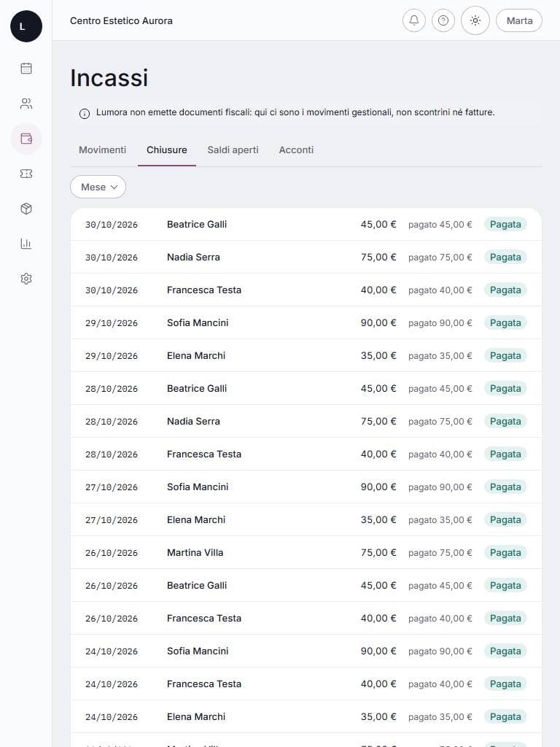Select the wallet payments icon in sidebar

pyautogui.click(x=26, y=139)
